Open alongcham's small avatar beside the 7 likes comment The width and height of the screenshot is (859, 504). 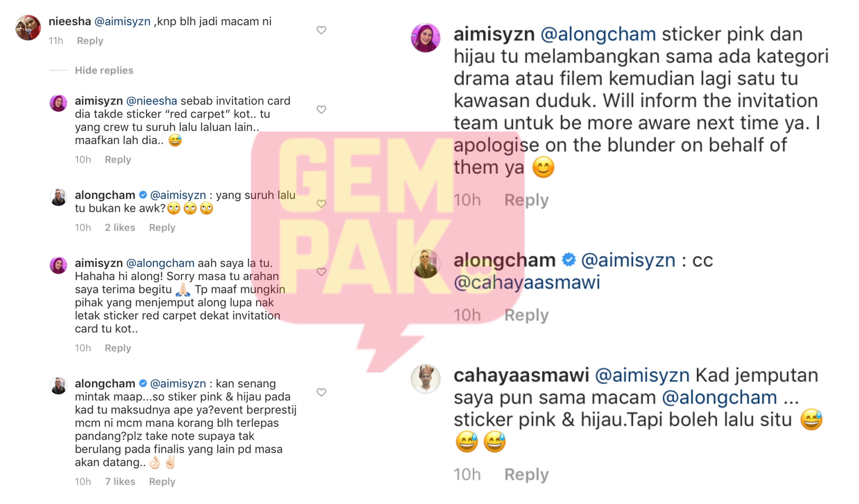(58, 385)
